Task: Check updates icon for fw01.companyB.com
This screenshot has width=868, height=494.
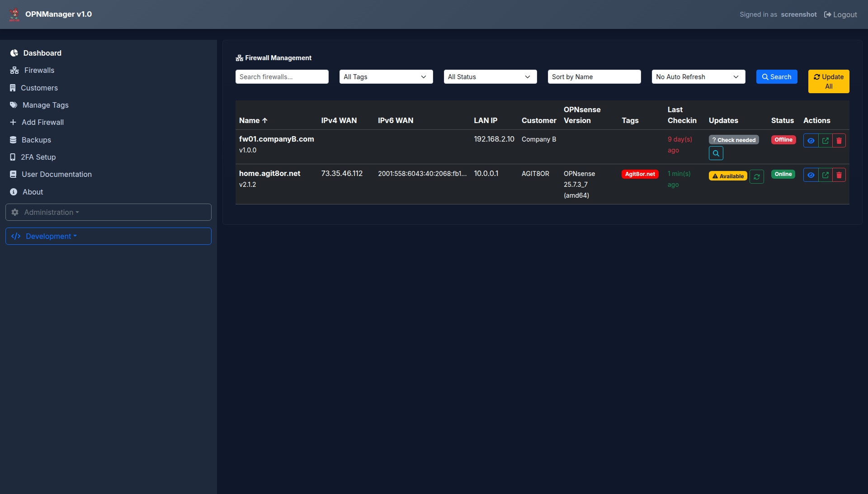Action: click(716, 153)
